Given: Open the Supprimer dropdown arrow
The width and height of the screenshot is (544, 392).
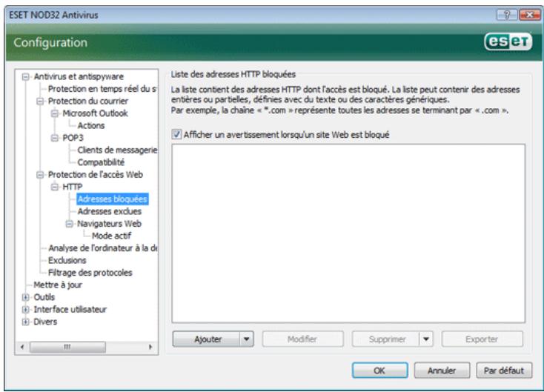Looking at the screenshot, I should coord(426,339).
